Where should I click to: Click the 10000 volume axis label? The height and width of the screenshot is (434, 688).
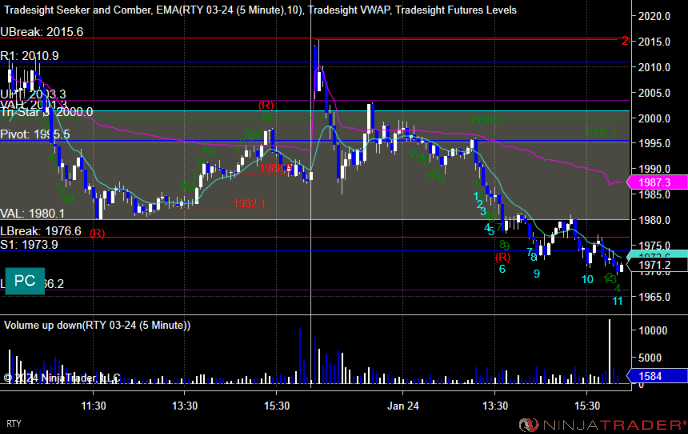(653, 330)
